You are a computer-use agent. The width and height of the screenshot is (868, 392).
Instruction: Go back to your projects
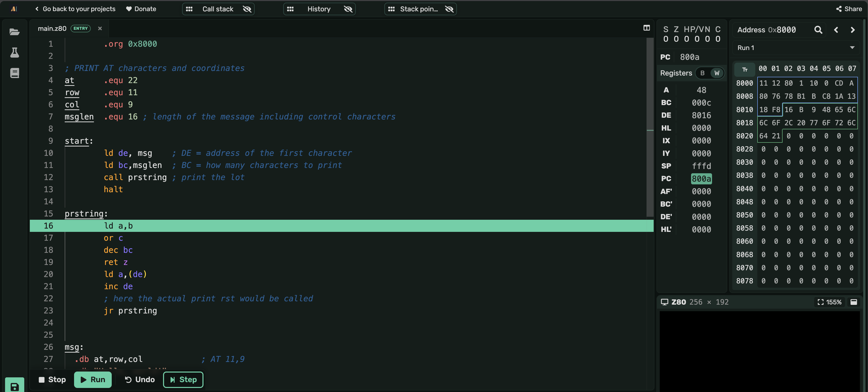[75, 9]
